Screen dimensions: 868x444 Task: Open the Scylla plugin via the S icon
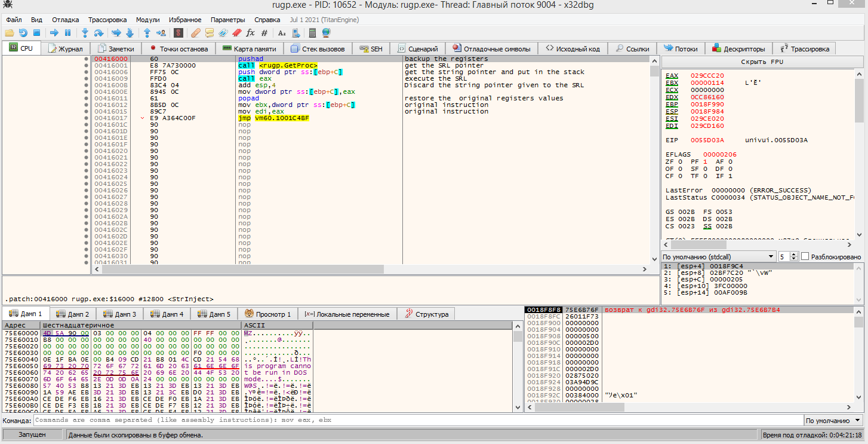coord(177,33)
